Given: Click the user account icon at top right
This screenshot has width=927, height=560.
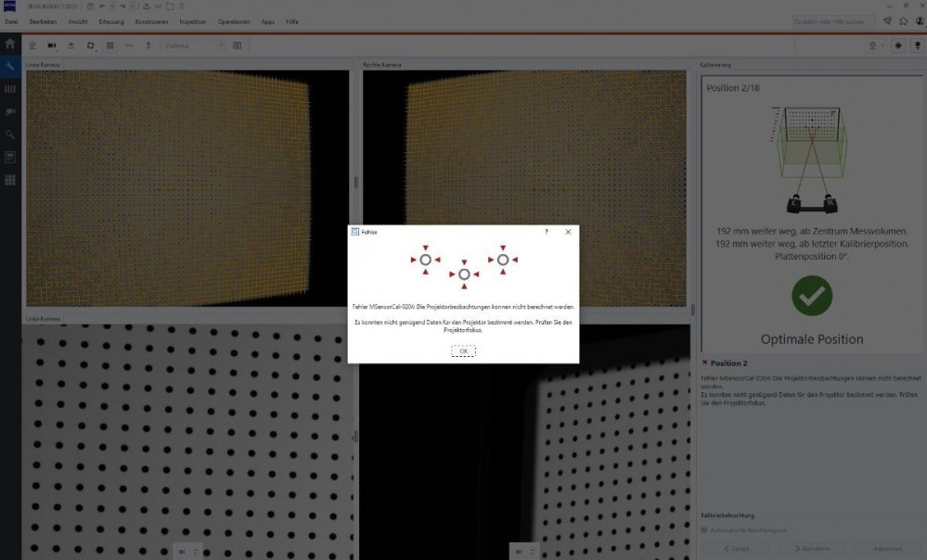Looking at the screenshot, I should click(919, 20).
